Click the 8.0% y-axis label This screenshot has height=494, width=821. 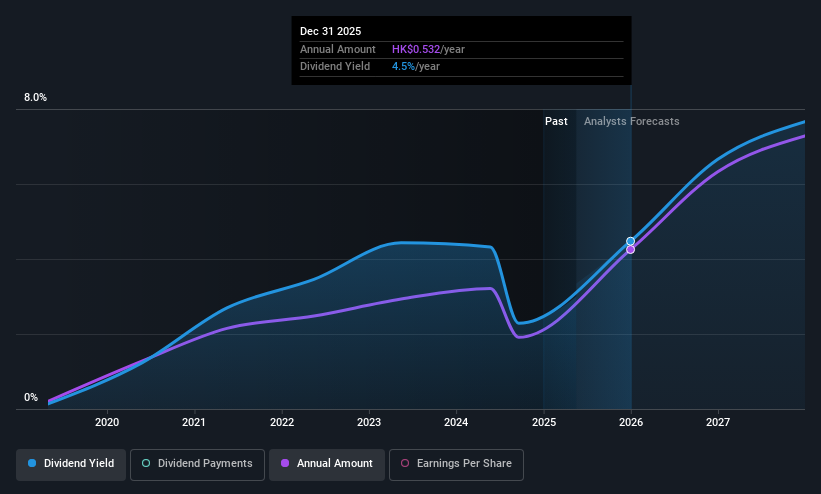(x=35, y=97)
